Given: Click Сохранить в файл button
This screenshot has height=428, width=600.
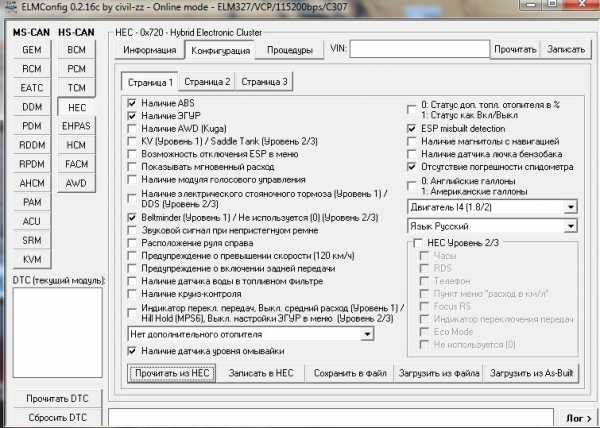Looking at the screenshot, I should (350, 373).
